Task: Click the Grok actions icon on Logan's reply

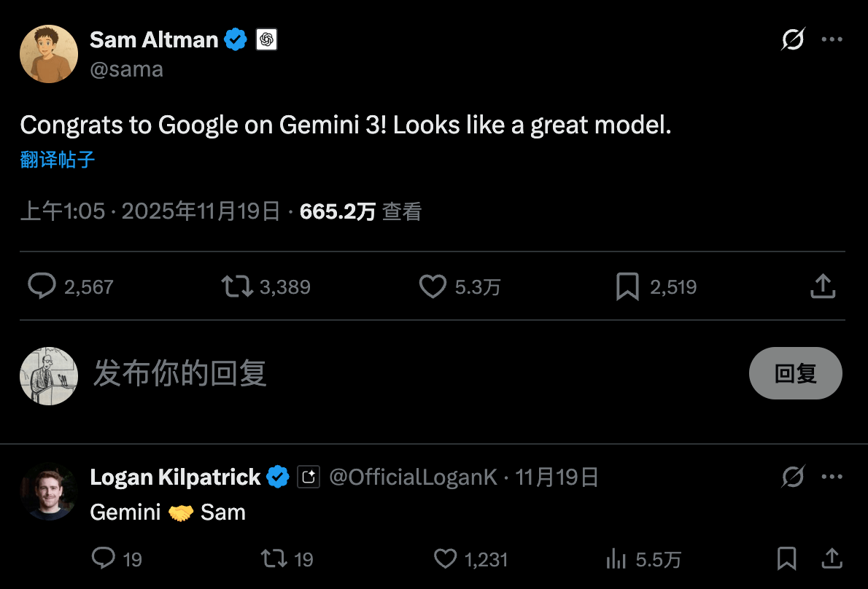Action: point(793,476)
